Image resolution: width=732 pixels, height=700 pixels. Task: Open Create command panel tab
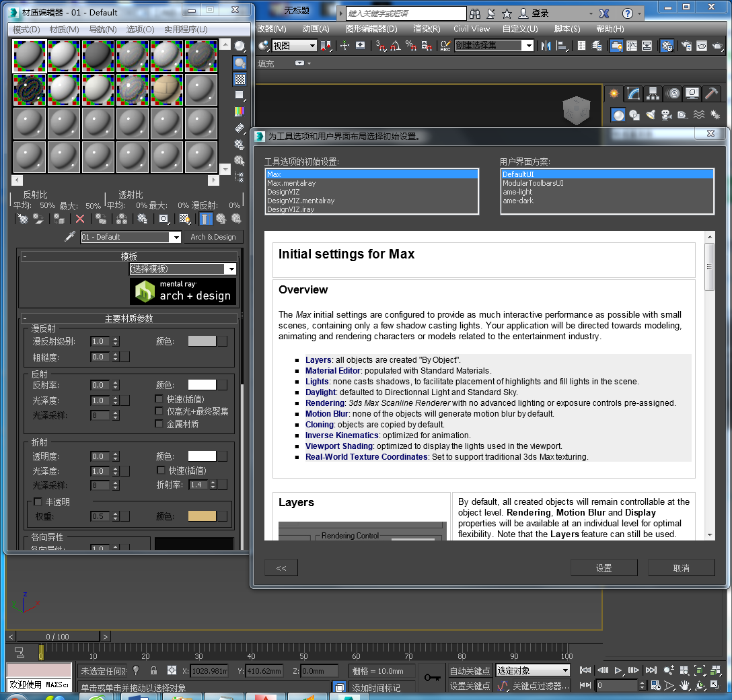[x=614, y=94]
